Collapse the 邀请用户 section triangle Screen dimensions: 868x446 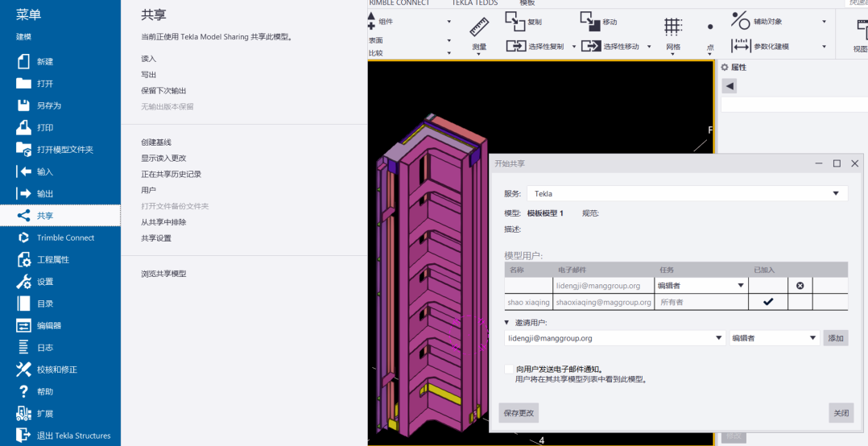click(507, 323)
